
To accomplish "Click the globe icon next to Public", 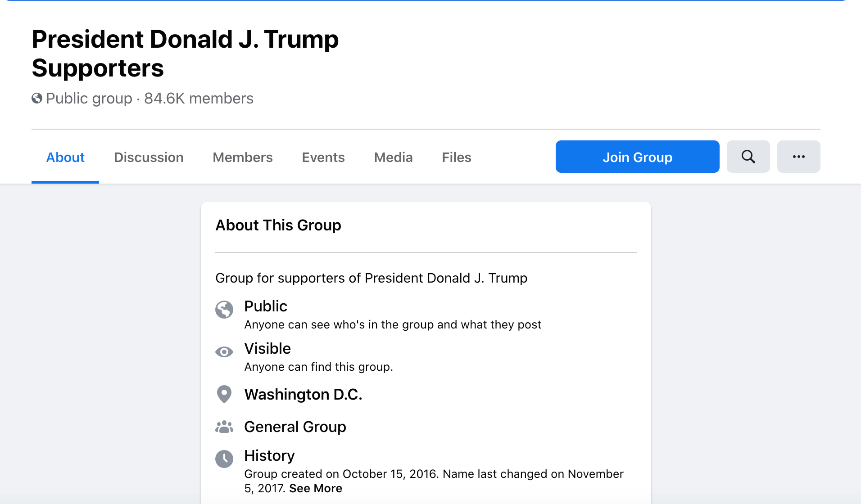I will click(x=224, y=310).
